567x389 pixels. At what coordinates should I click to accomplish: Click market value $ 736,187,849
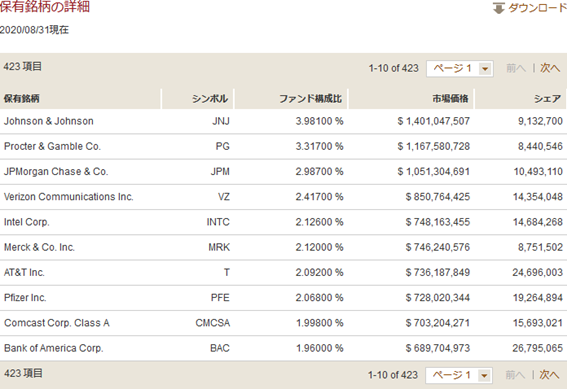tap(438, 273)
